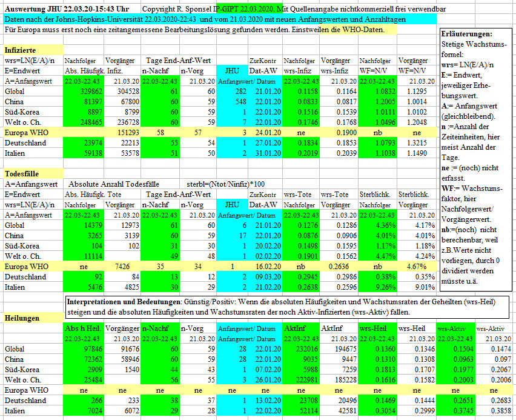516x420 pixels.
Task: Select Deutschland infected value 23974
Action: pyautogui.click(x=84, y=142)
